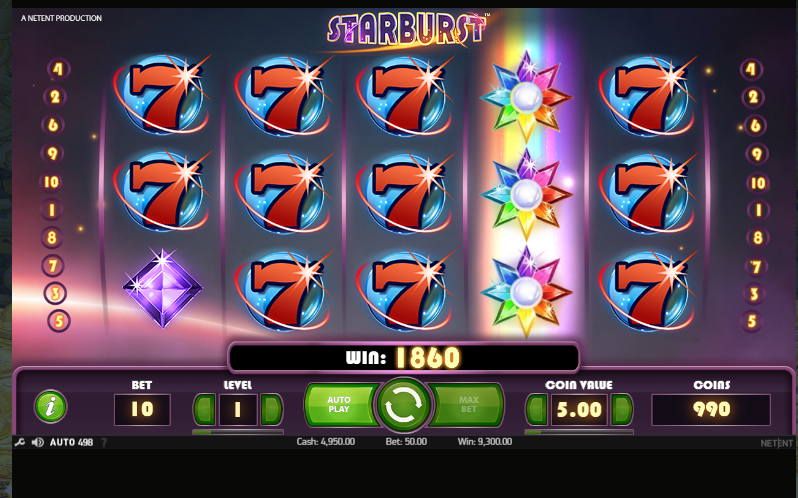Click the Auto Play button
798x498 pixels.
pos(341,404)
